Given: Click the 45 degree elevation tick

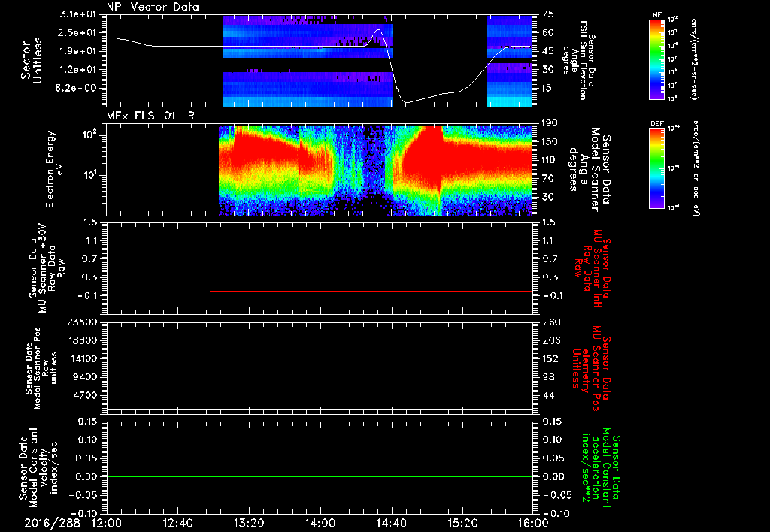Looking at the screenshot, I should pyautogui.click(x=548, y=51).
